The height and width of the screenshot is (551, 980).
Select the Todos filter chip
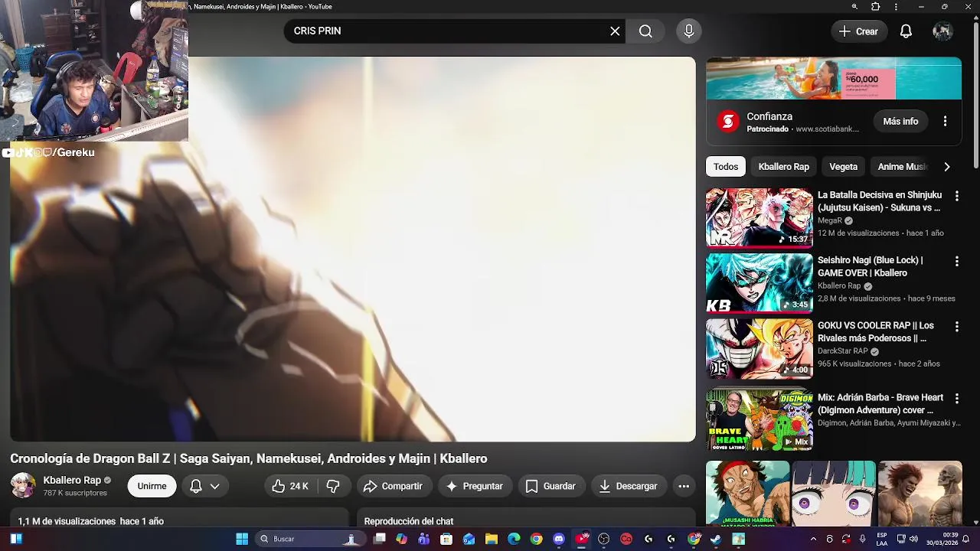coord(726,167)
